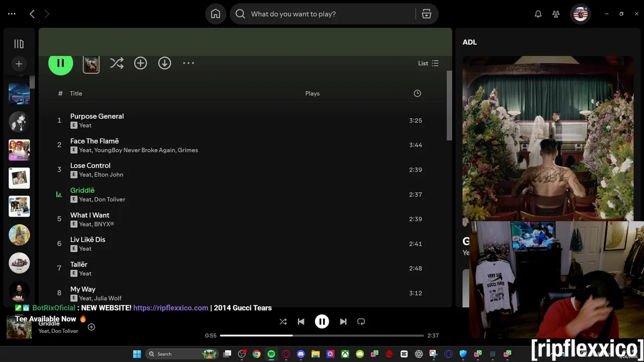Open artist Julia Wolf link
Viewport: 644px width, 362px height.
click(x=108, y=298)
